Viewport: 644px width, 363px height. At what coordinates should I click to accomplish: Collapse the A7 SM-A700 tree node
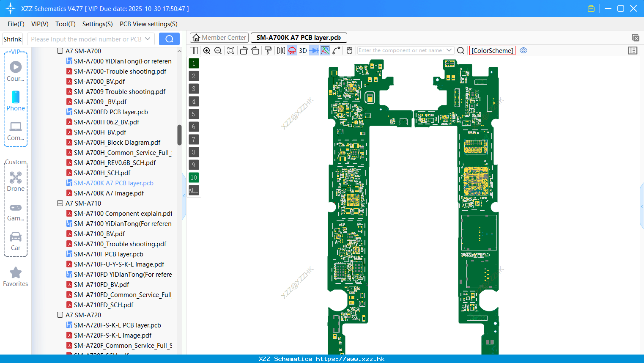coord(60,51)
